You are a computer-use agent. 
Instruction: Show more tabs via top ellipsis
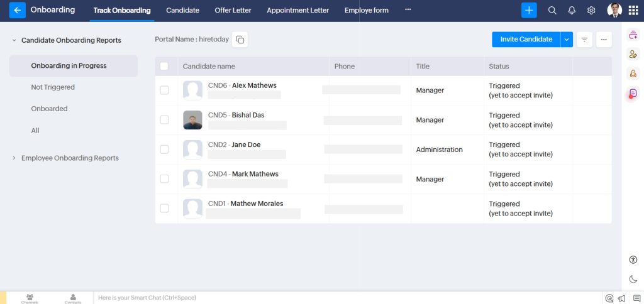[408, 9]
